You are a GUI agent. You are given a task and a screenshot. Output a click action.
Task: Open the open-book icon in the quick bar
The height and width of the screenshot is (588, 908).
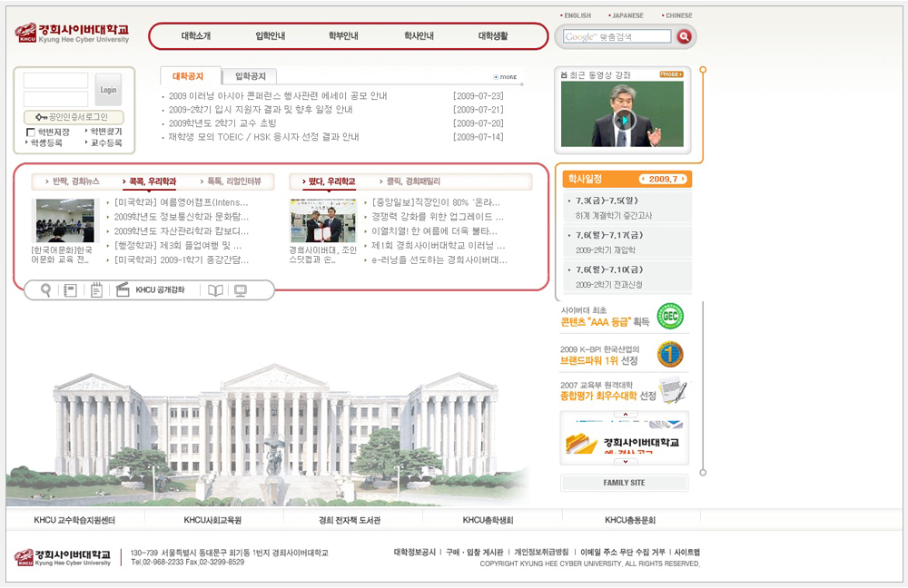coord(215,290)
